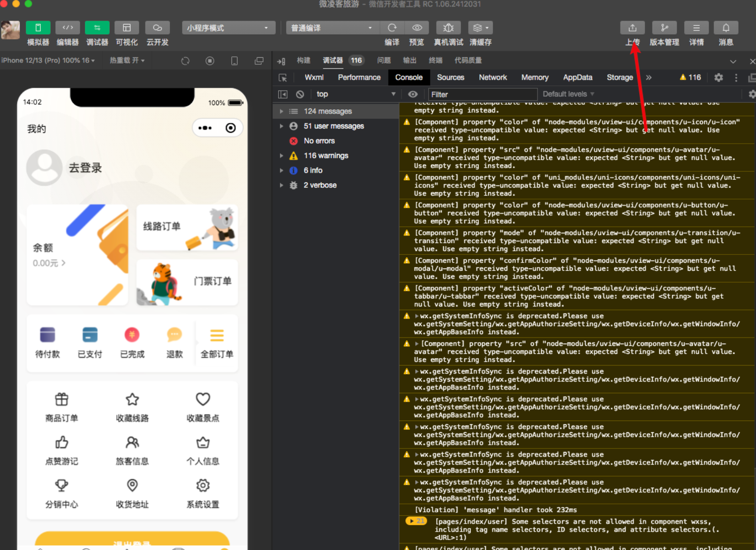Toggle the 编辑器 editor panel
Viewport: 756px width, 550px height.
68,28
